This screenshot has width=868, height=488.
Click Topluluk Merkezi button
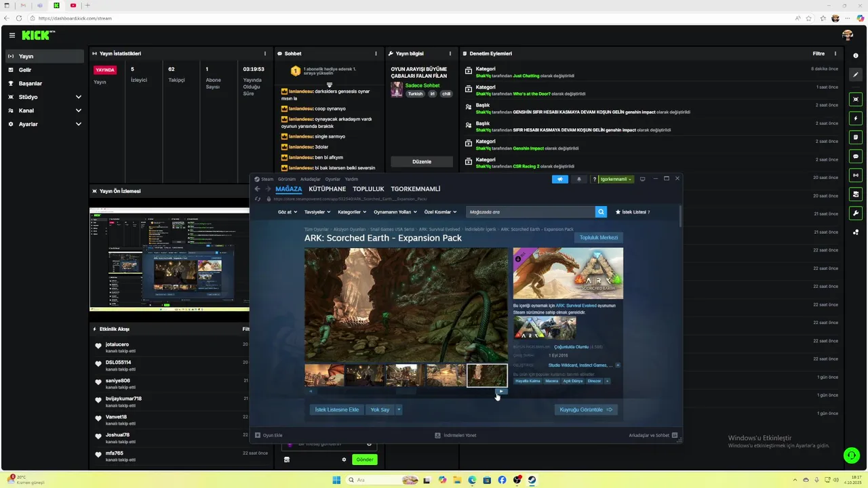[599, 237]
